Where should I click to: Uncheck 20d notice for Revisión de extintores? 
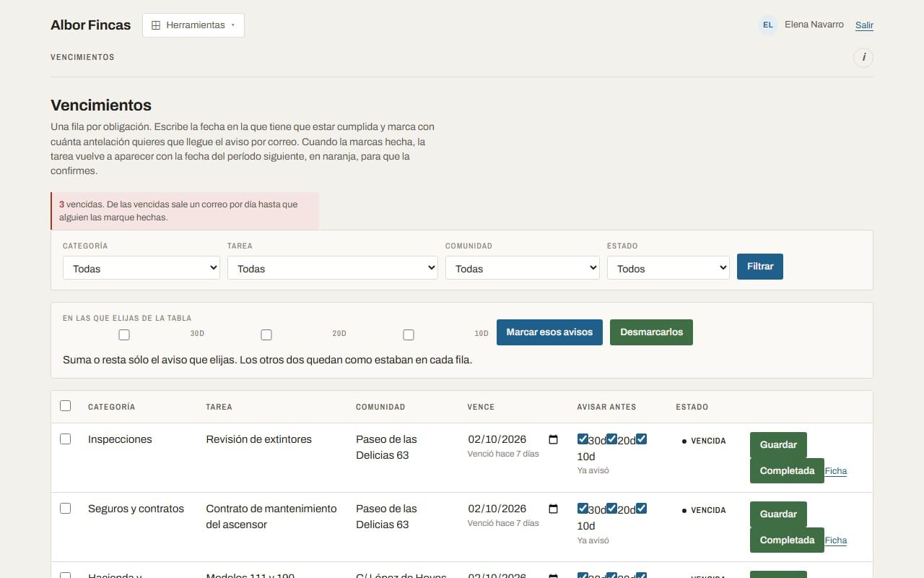(x=611, y=439)
